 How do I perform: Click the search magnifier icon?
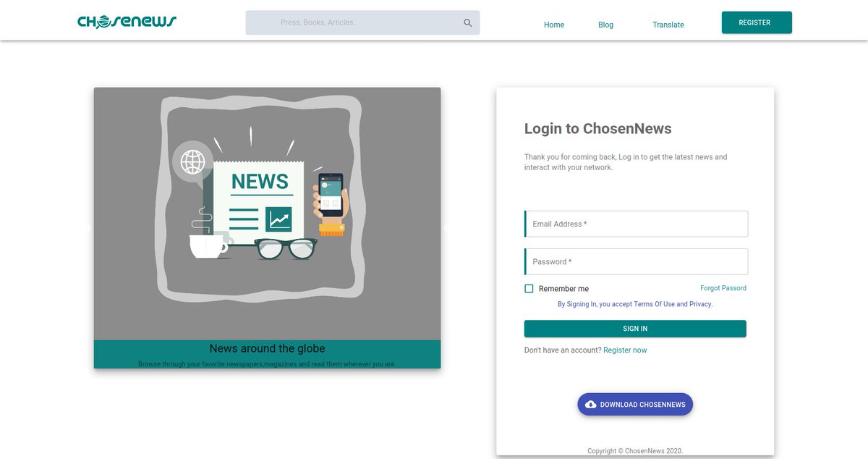pos(468,23)
